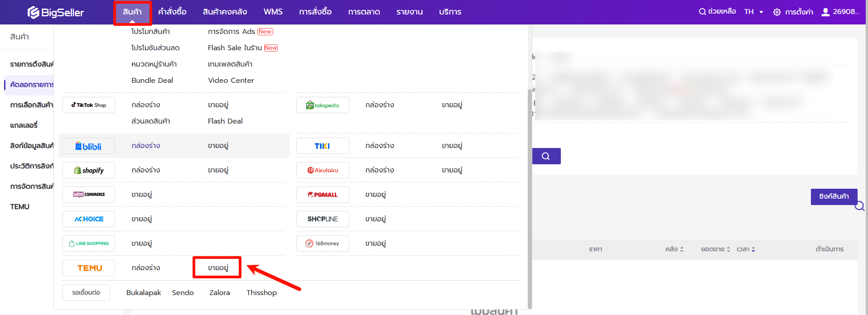Open เทมเพลตสินค้า link
This screenshot has height=315, width=868.
click(230, 64)
